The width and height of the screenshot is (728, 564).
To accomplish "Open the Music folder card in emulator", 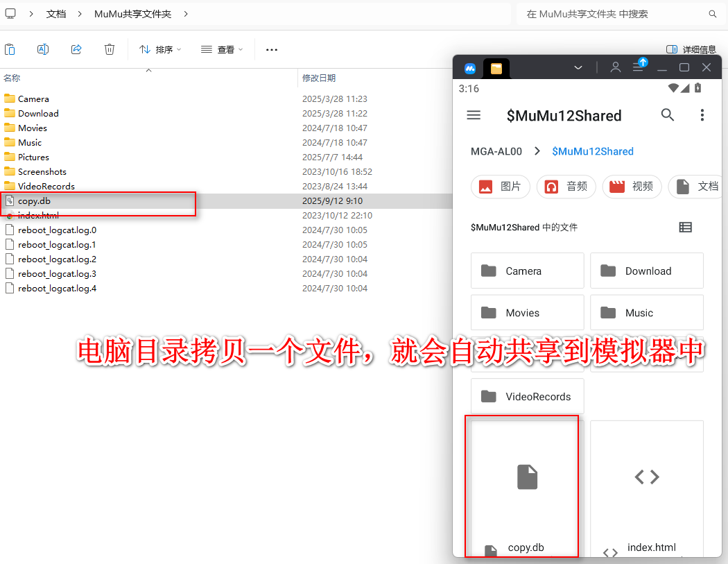I will click(647, 313).
